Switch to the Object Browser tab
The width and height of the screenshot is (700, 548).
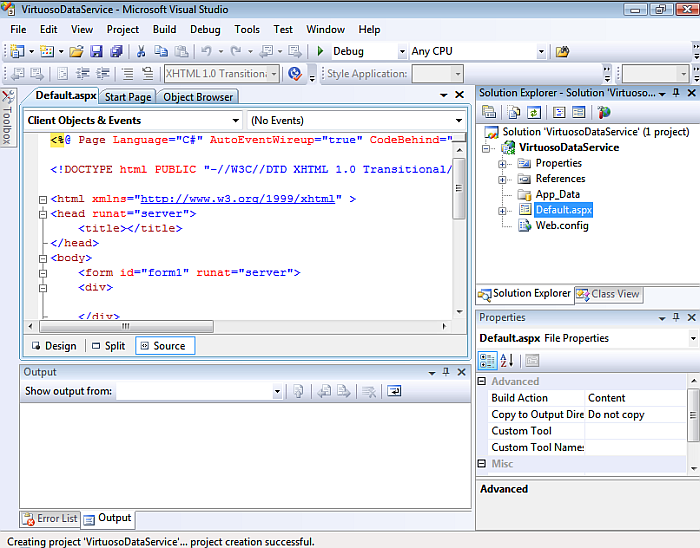[x=198, y=97]
